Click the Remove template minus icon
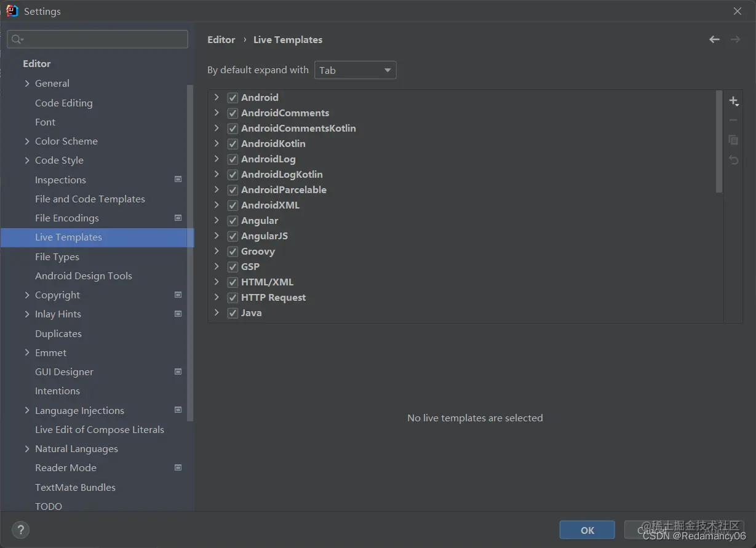This screenshot has height=548, width=756. click(733, 121)
